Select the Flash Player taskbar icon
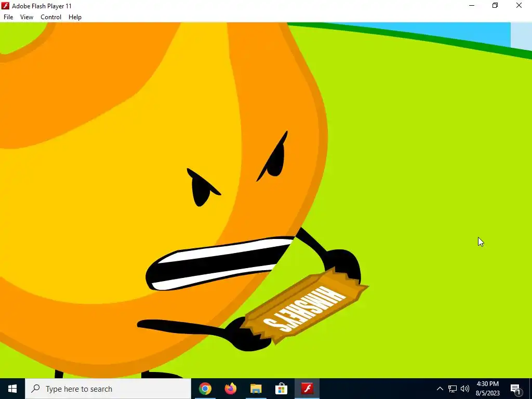This screenshot has width=532, height=399. [x=307, y=389]
